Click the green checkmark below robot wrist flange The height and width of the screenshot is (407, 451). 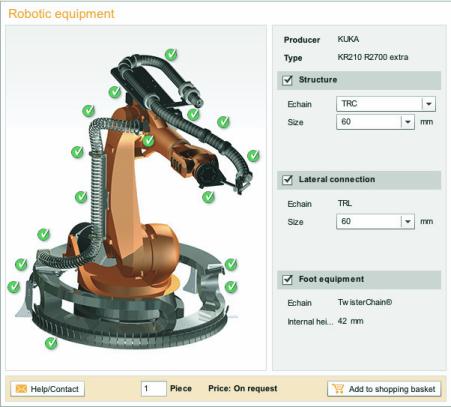point(208,197)
